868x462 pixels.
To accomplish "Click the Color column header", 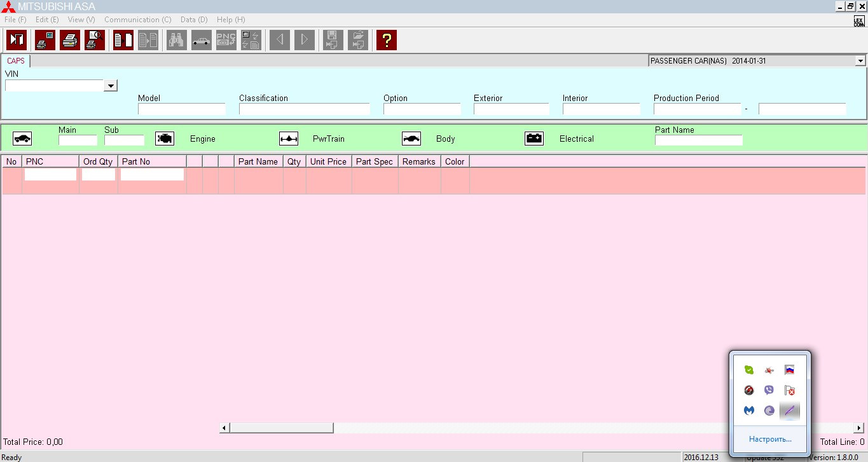I will 455,161.
